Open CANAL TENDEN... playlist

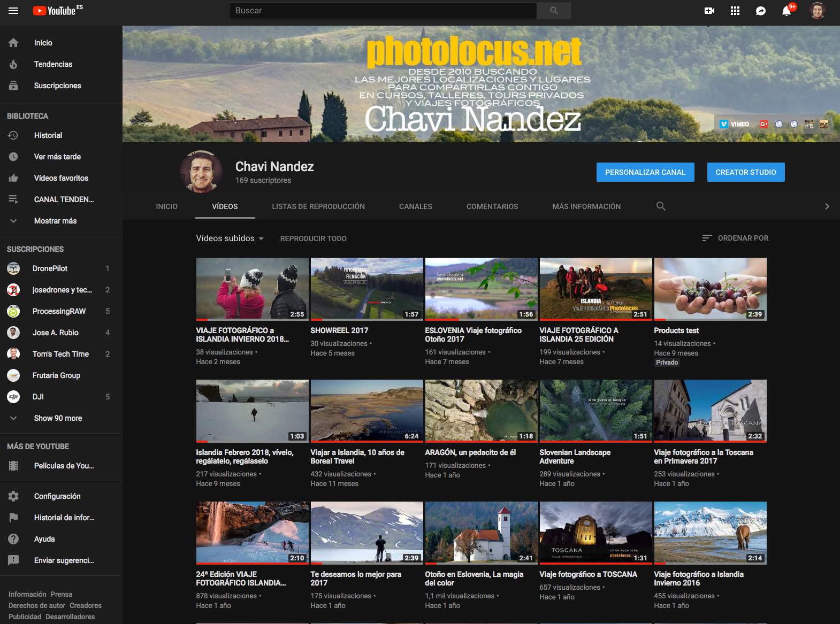(x=61, y=199)
